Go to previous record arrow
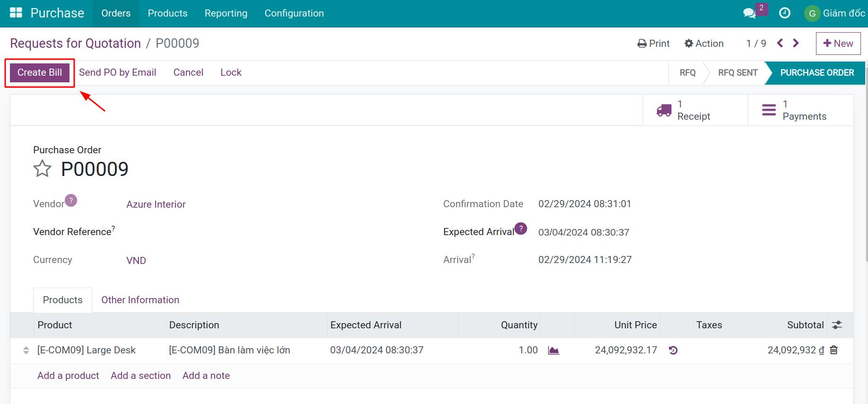This screenshot has width=868, height=404. pos(780,43)
